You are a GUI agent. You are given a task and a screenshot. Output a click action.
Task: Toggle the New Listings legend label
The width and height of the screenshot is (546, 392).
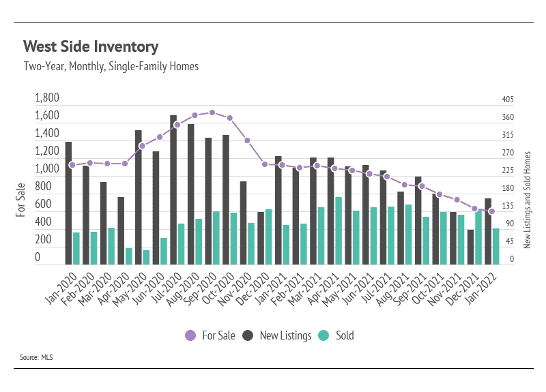pyautogui.click(x=285, y=335)
